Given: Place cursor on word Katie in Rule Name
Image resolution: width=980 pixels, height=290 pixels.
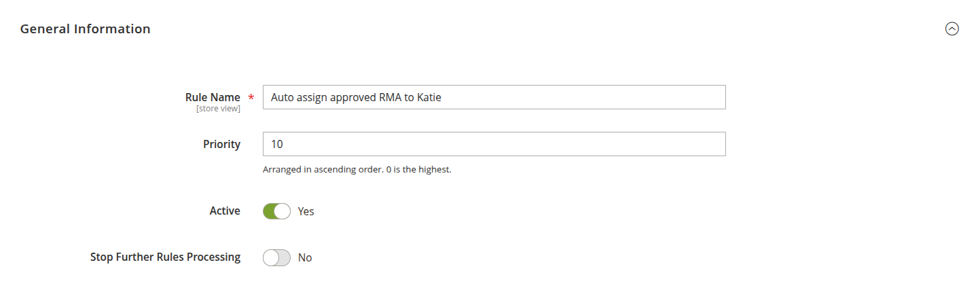Looking at the screenshot, I should click(x=429, y=97).
